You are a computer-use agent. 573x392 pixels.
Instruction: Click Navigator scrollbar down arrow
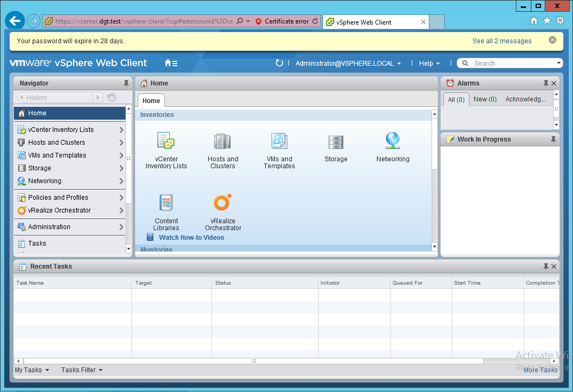click(x=128, y=249)
